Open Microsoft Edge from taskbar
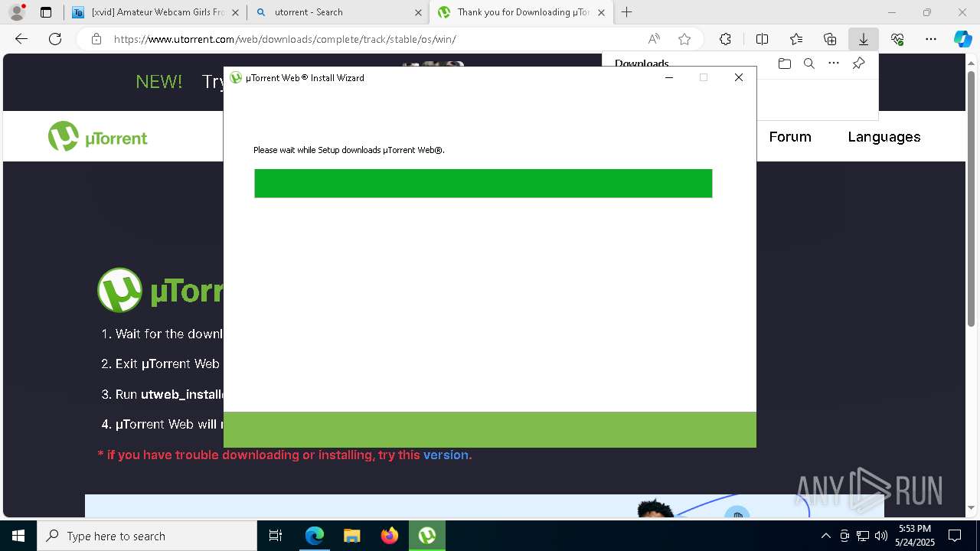980x551 pixels. (x=315, y=536)
